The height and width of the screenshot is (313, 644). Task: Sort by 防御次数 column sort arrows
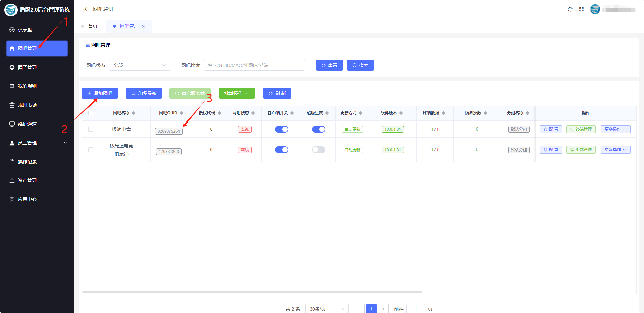(485, 113)
